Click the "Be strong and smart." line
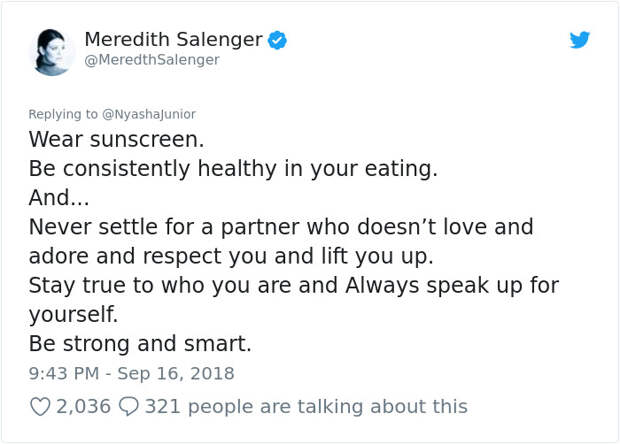Image resolution: width=620 pixels, height=444 pixels. [140, 344]
